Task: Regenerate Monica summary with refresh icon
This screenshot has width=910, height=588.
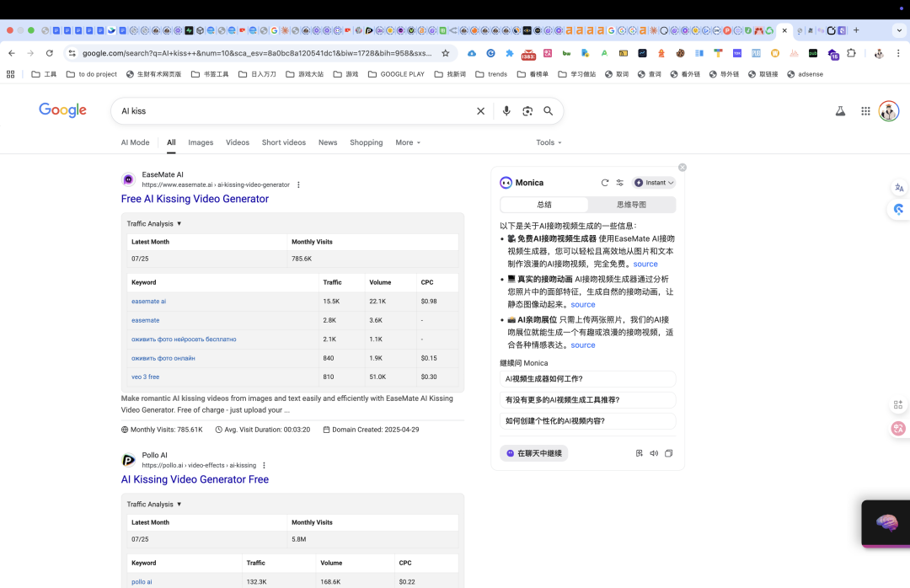Action: point(605,182)
